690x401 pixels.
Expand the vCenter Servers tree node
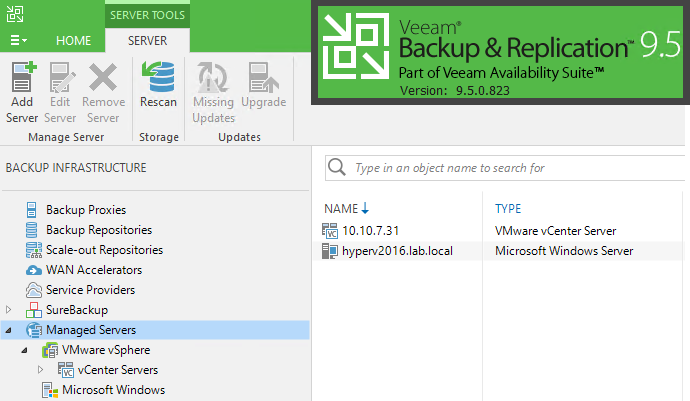40,370
